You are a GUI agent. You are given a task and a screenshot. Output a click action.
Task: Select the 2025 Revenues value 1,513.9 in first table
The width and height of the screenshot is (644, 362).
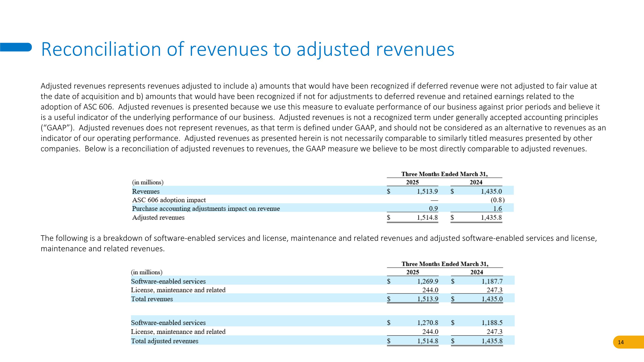tap(427, 191)
